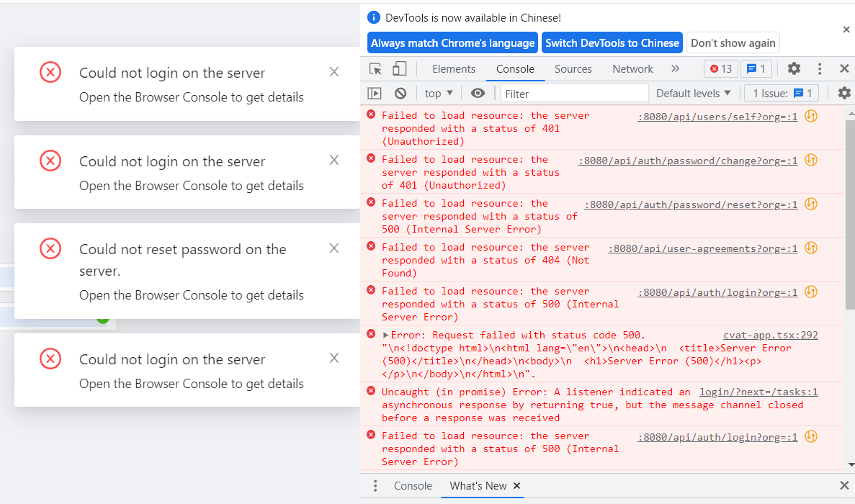Open the 'Default levels' dropdown

point(693,93)
